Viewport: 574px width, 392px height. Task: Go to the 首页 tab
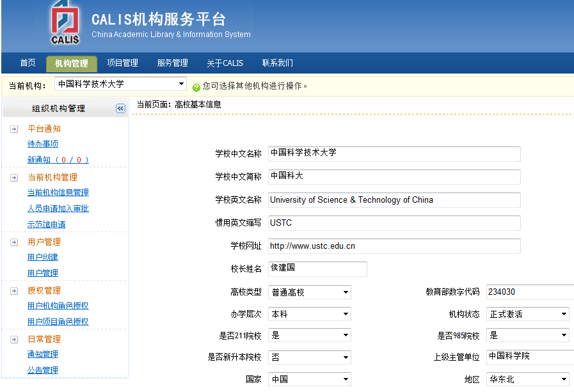click(28, 63)
